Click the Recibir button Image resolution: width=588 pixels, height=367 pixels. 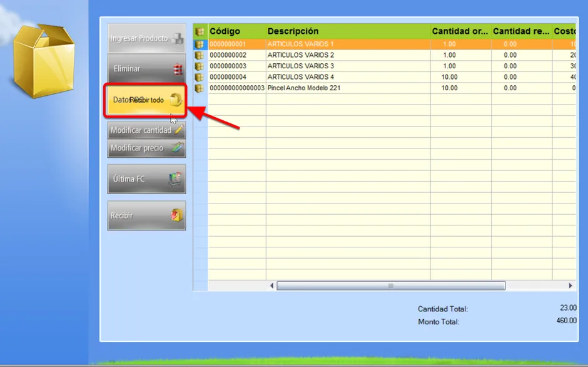click(x=146, y=215)
